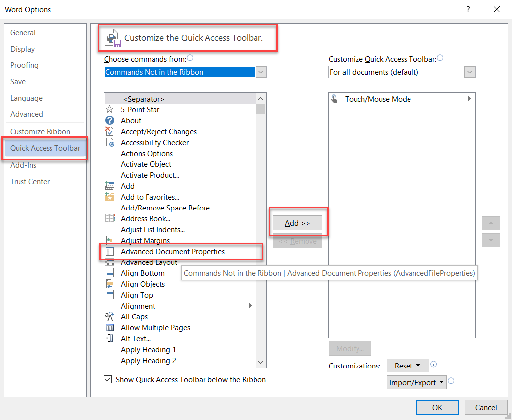Open the Reset dropdown button

point(408,366)
